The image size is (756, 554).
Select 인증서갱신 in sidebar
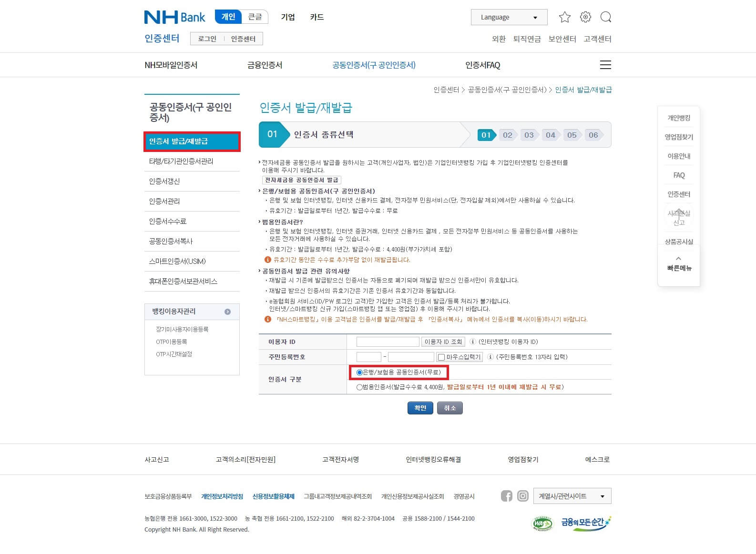click(192, 181)
